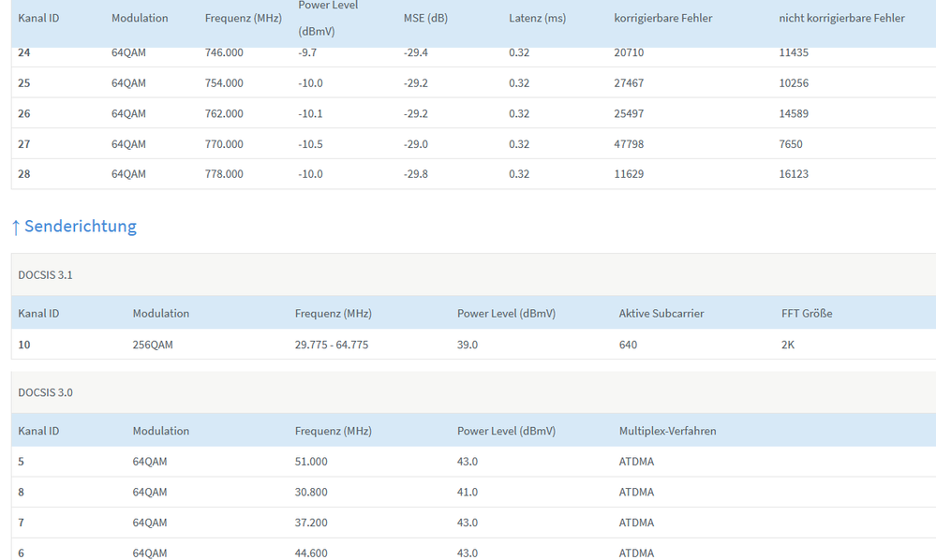936x560 pixels.
Task: Click the Multiplex-Verfahren column header
Action: pyautogui.click(x=668, y=431)
